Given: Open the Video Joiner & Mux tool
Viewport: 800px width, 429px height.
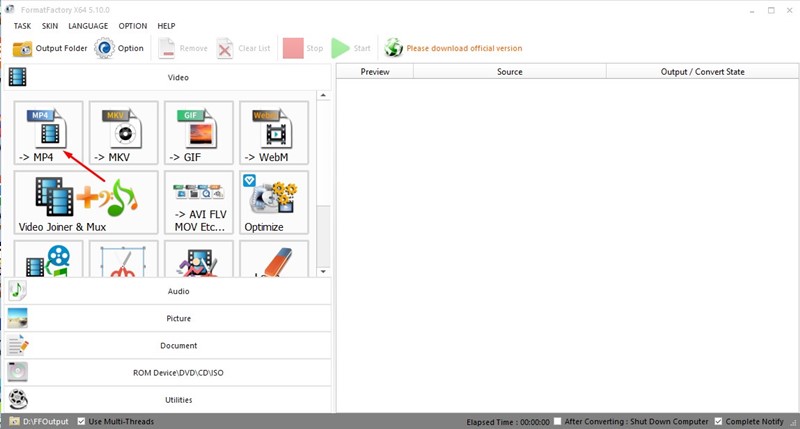Looking at the screenshot, I should (x=86, y=202).
